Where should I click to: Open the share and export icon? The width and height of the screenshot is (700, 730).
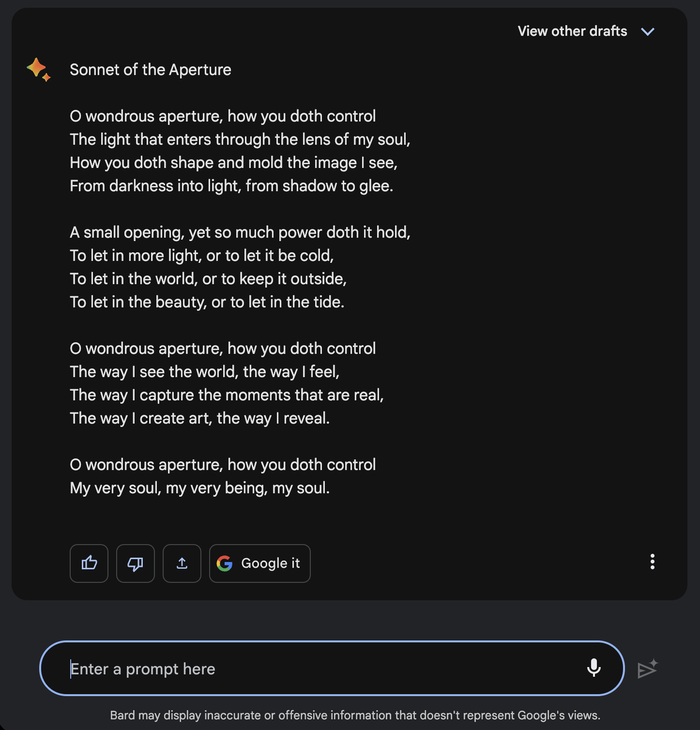coord(182,563)
